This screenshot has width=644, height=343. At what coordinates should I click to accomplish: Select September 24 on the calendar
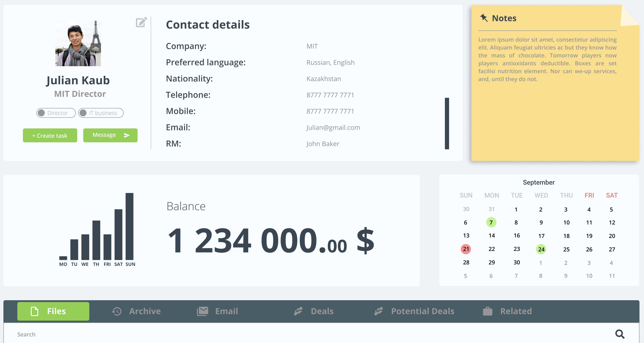pyautogui.click(x=541, y=249)
